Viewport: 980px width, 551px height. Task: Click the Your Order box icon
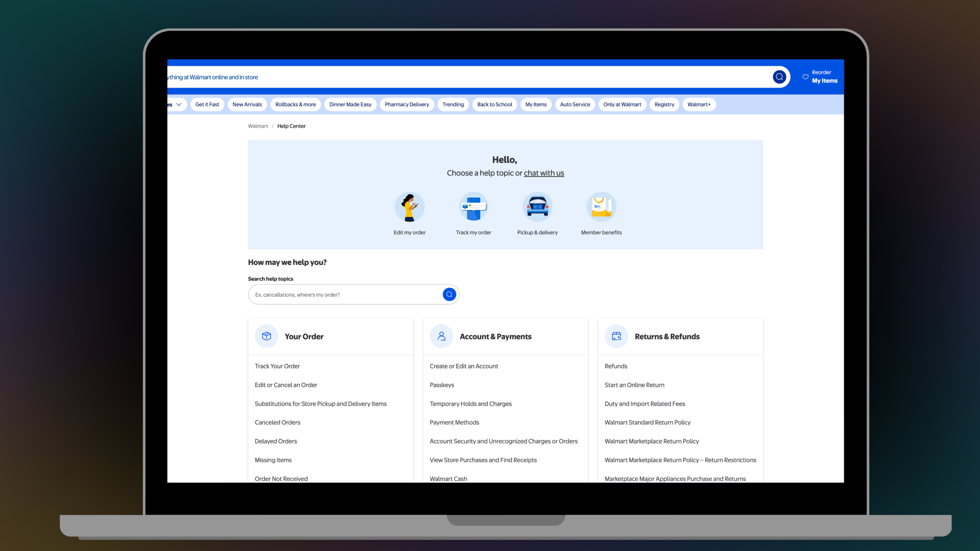[266, 336]
